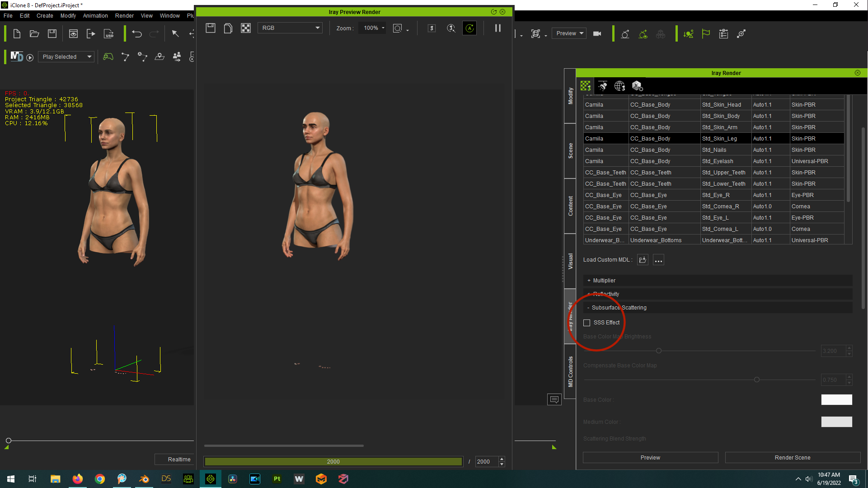Click the Preview button in Iray Render
Image resolution: width=868 pixels, height=488 pixels.
pyautogui.click(x=650, y=458)
